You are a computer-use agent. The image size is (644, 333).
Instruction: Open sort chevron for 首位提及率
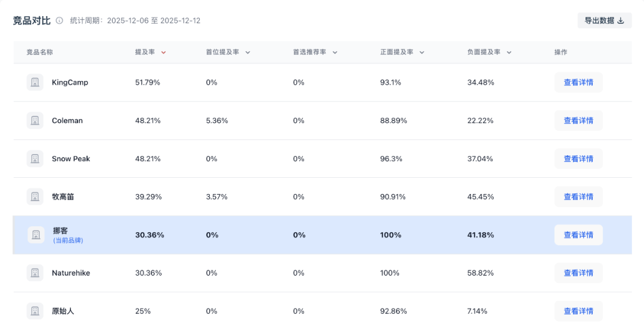pyautogui.click(x=247, y=53)
